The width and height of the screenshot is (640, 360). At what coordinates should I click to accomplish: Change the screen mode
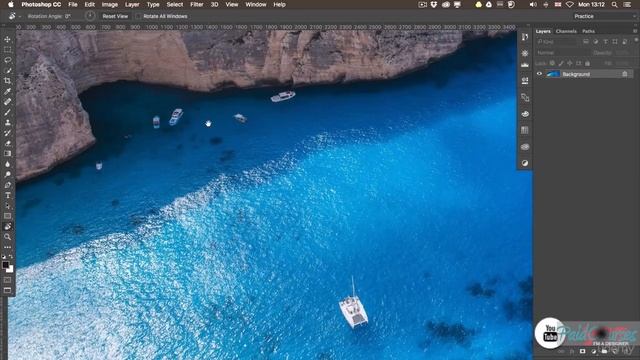(7, 290)
